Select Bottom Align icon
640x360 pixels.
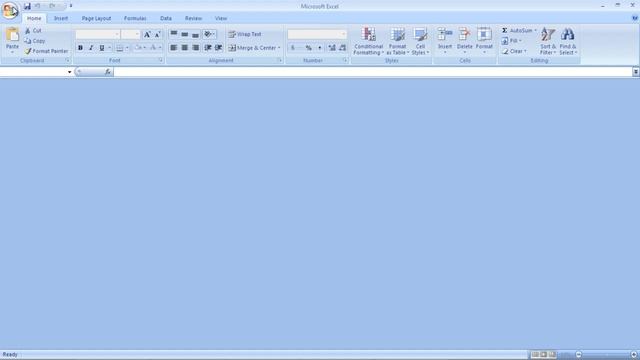[x=196, y=34]
